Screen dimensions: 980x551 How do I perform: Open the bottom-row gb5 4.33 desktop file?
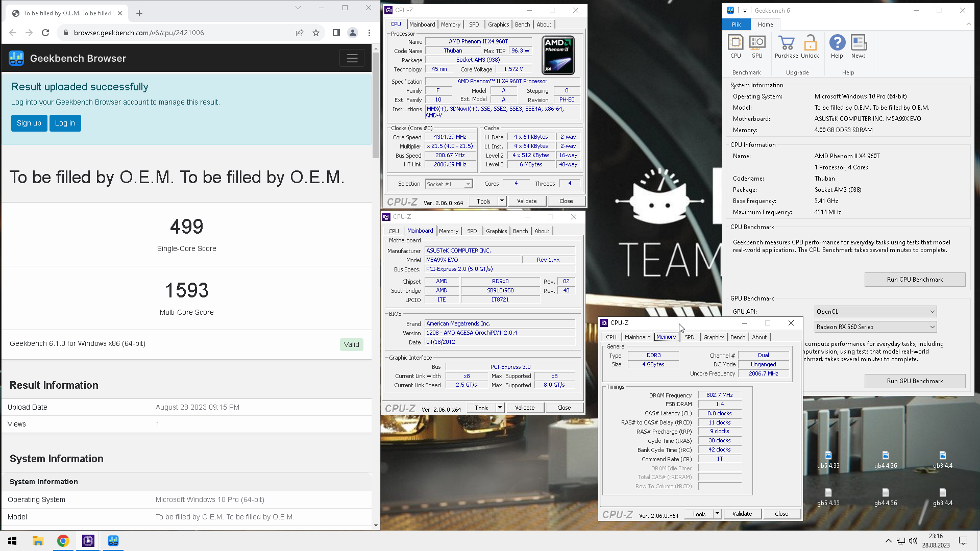click(x=828, y=497)
